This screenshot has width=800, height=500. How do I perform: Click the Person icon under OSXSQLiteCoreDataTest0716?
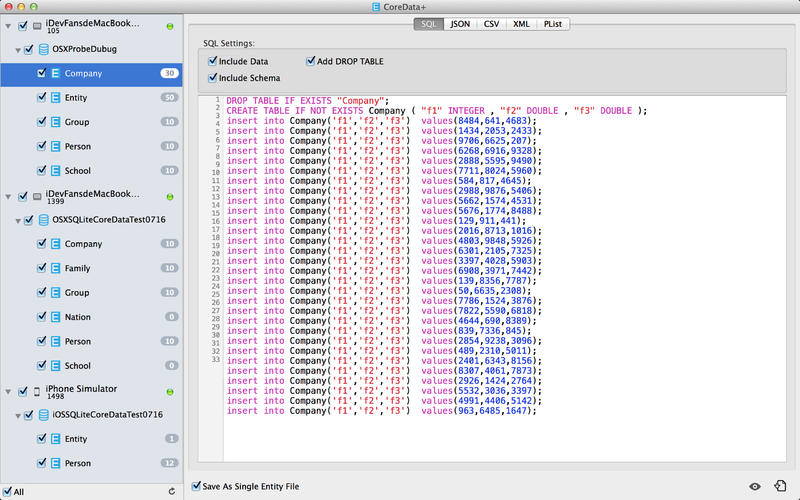56,341
